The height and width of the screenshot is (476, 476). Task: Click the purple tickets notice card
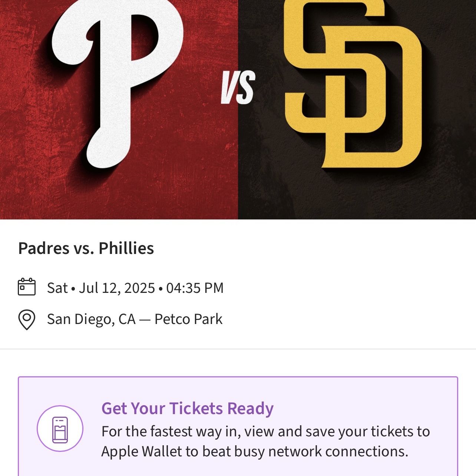tap(238, 426)
